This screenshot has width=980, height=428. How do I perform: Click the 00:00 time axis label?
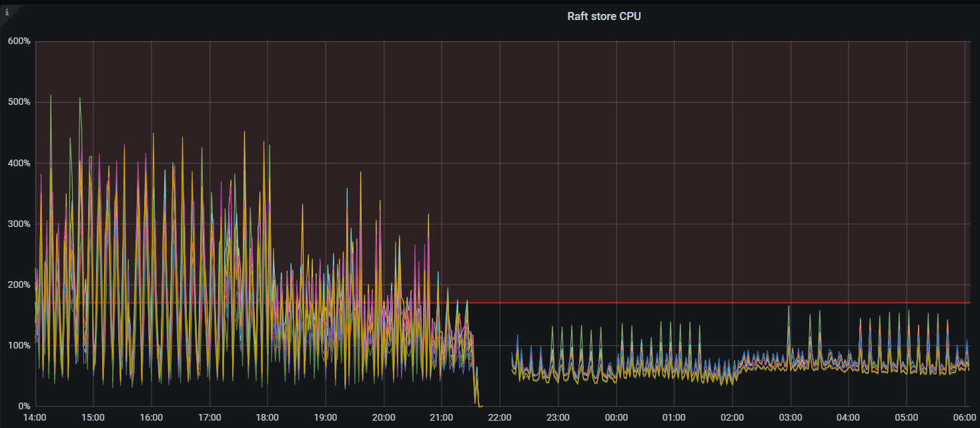616,417
